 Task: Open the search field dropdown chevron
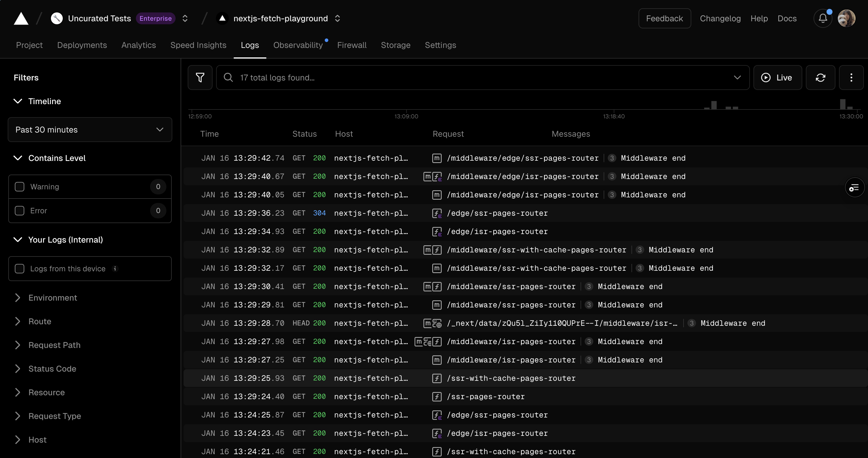[x=737, y=78]
